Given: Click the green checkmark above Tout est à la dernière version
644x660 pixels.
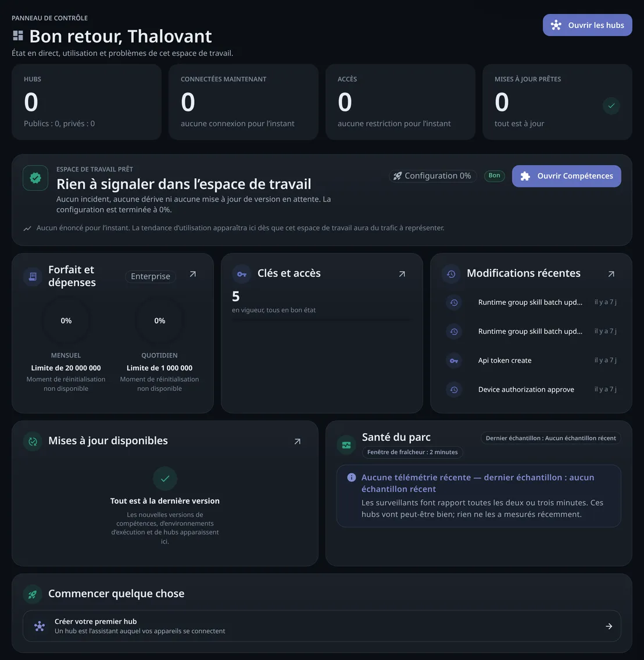Looking at the screenshot, I should tap(165, 479).
